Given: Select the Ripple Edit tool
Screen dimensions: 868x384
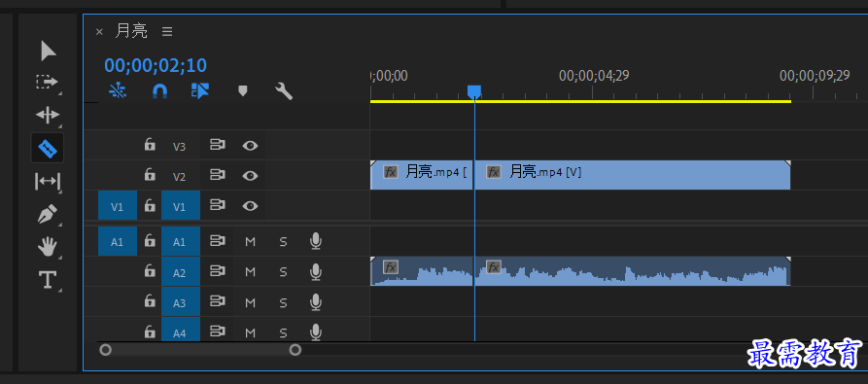Looking at the screenshot, I should pyautogui.click(x=47, y=115).
